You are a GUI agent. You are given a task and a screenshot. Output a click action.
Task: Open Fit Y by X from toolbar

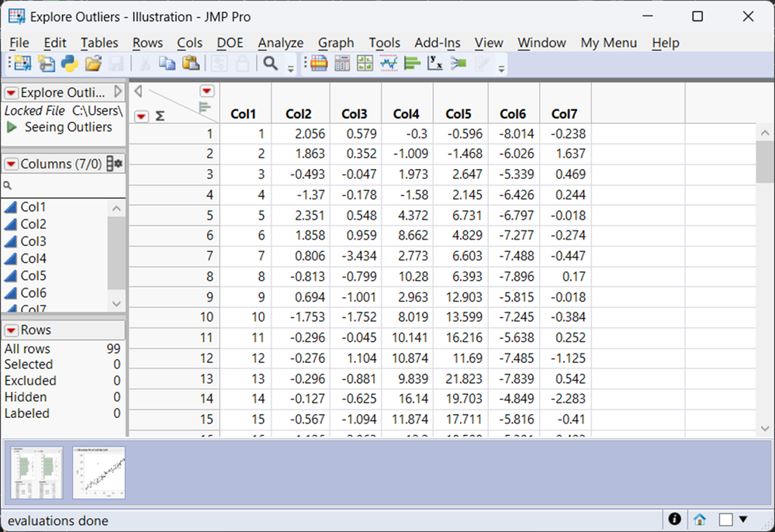(x=434, y=64)
